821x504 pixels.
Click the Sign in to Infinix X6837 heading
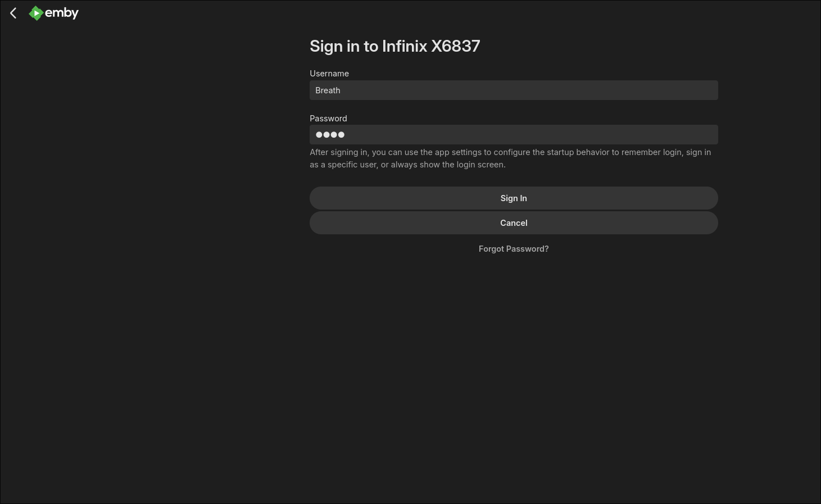[395, 46]
